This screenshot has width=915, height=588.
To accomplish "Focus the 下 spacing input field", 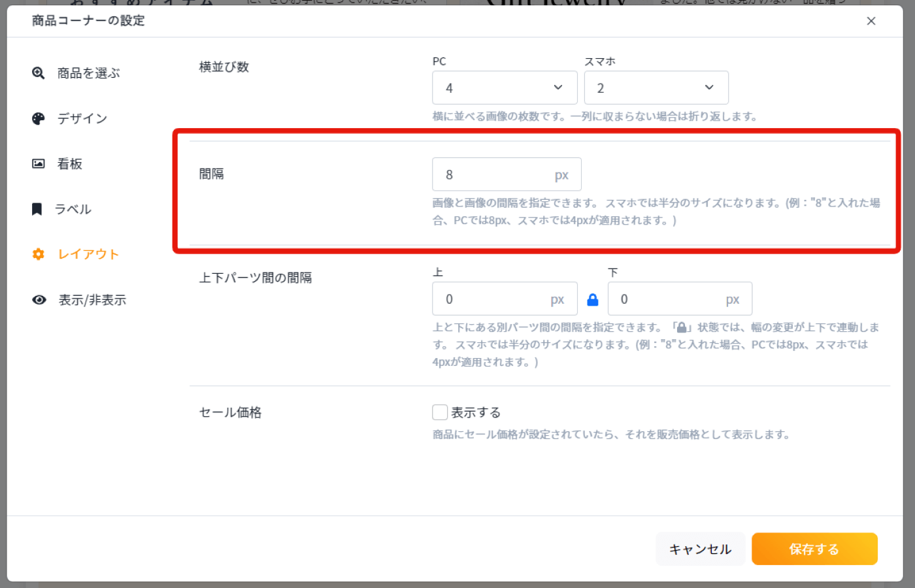I will coord(680,299).
